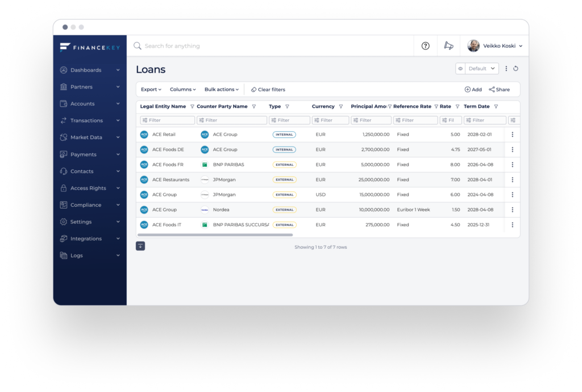Click the notifications megaphone icon
The height and width of the screenshot is (392, 582).
tap(448, 45)
